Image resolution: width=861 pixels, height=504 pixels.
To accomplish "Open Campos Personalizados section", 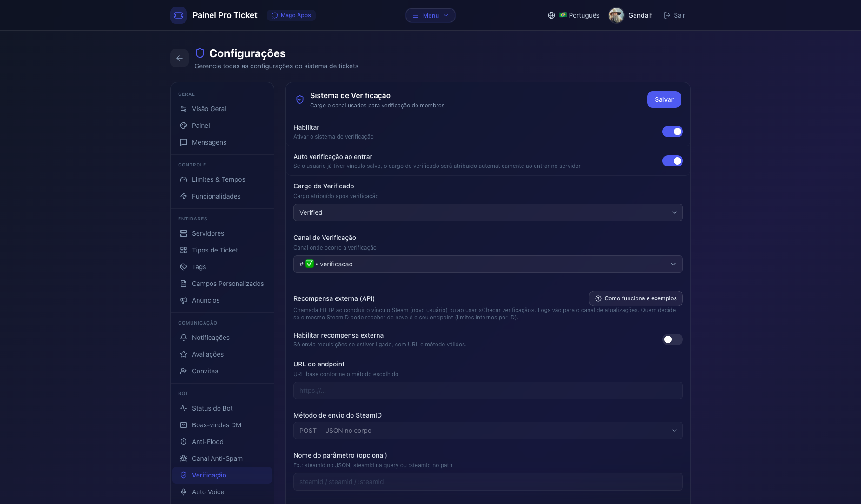I will [222, 284].
